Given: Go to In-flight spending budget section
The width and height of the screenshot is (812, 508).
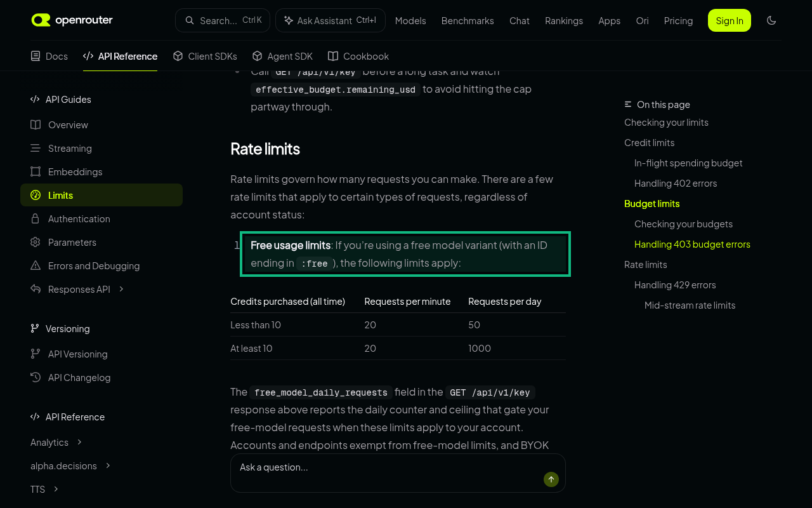Looking at the screenshot, I should (688, 163).
